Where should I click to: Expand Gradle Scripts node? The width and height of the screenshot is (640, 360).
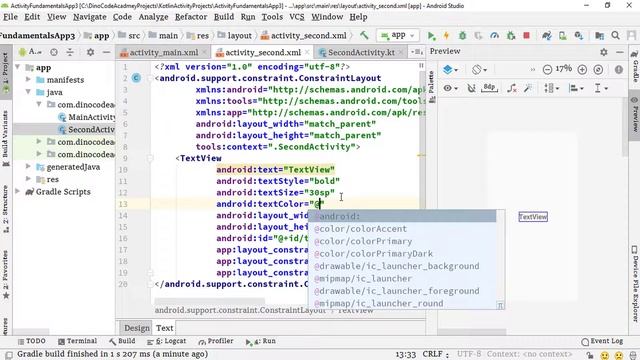(18, 191)
